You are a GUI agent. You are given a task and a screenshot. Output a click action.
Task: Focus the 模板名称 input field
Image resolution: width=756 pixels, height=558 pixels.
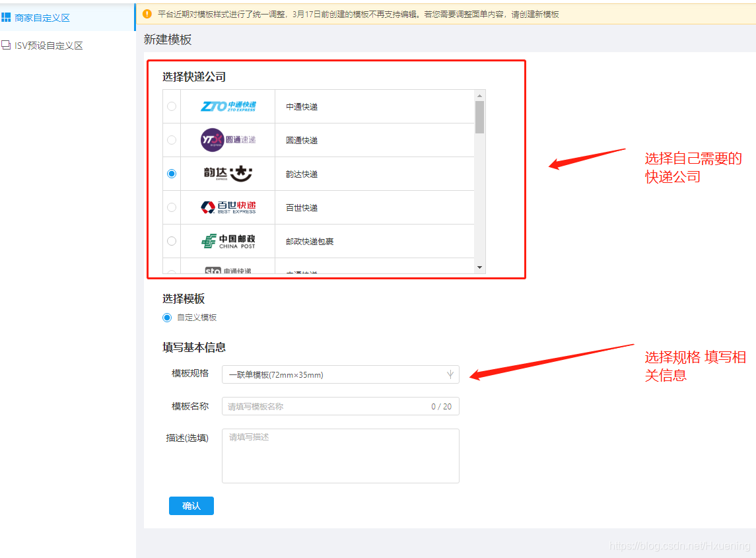click(341, 407)
